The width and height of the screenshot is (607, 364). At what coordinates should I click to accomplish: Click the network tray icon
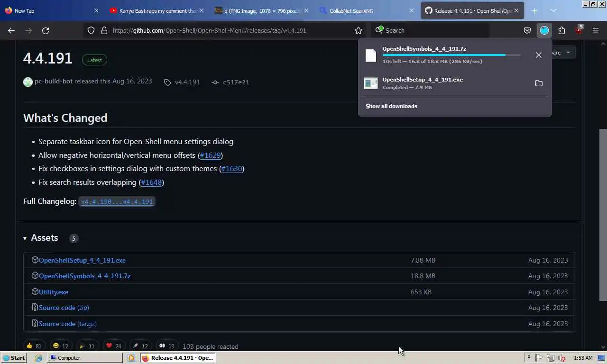pos(551,358)
